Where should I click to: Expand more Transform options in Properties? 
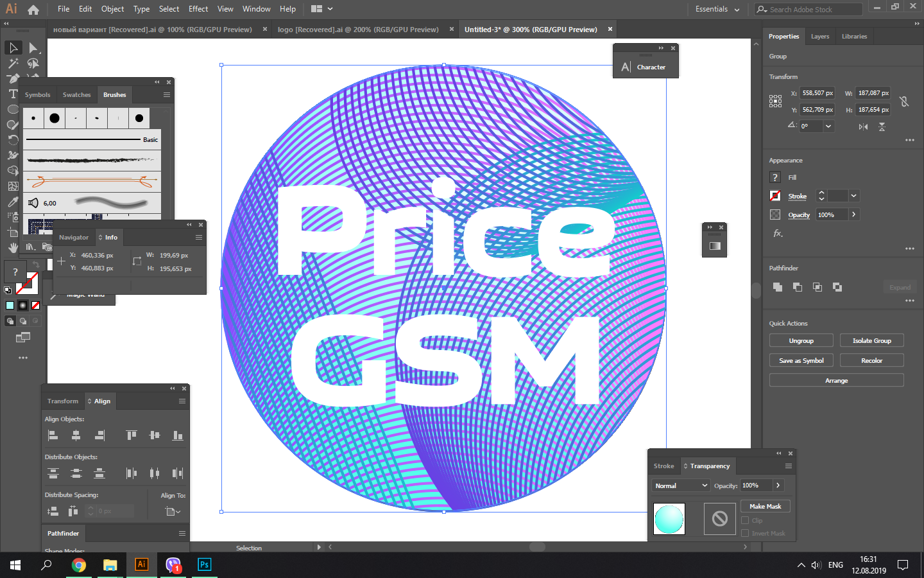pyautogui.click(x=910, y=140)
